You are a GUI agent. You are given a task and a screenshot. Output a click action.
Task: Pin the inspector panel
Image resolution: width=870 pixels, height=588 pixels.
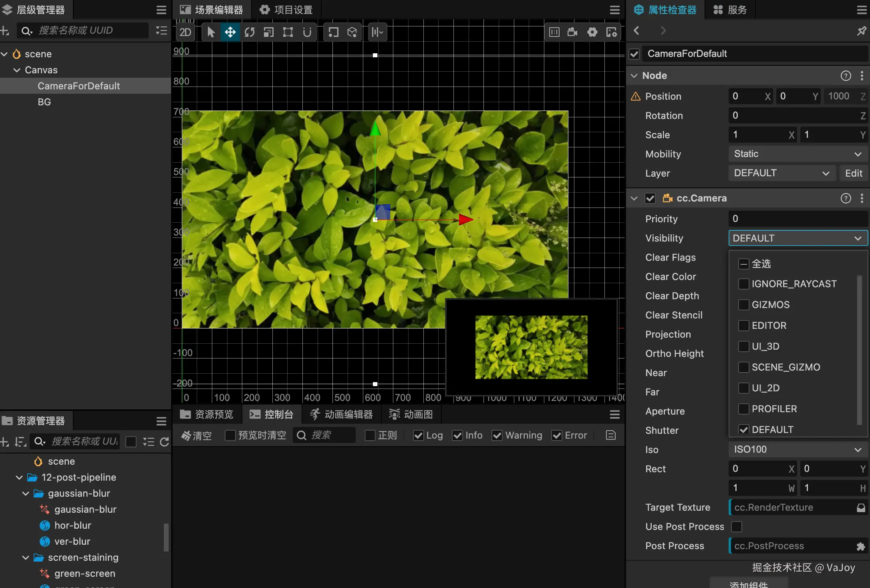[862, 30]
